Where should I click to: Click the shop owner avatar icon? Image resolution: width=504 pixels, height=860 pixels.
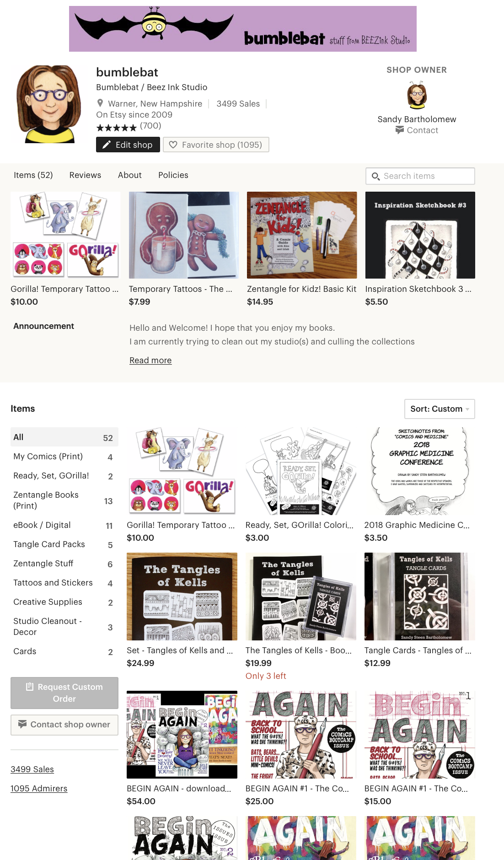coord(417,95)
